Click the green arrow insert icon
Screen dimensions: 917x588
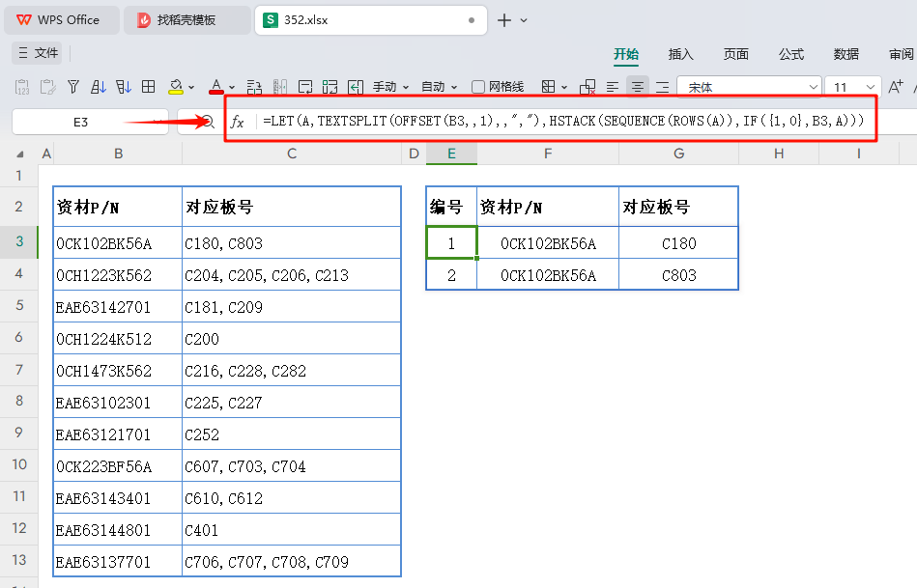click(356, 87)
